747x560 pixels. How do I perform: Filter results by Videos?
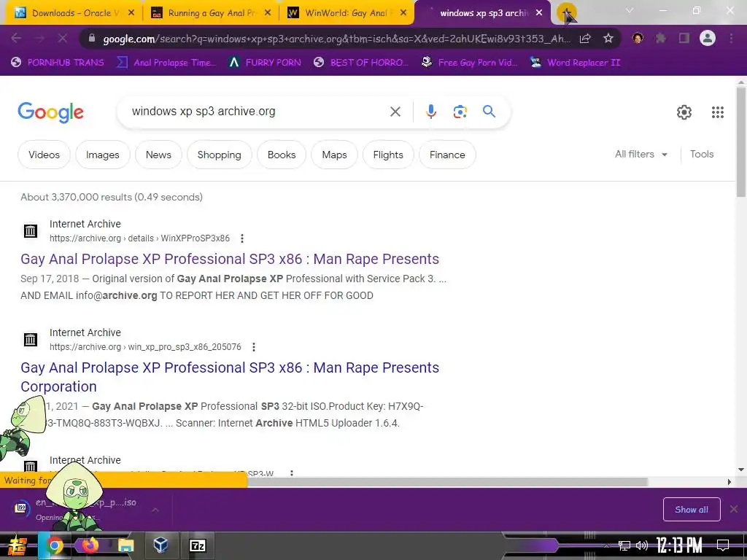point(44,155)
